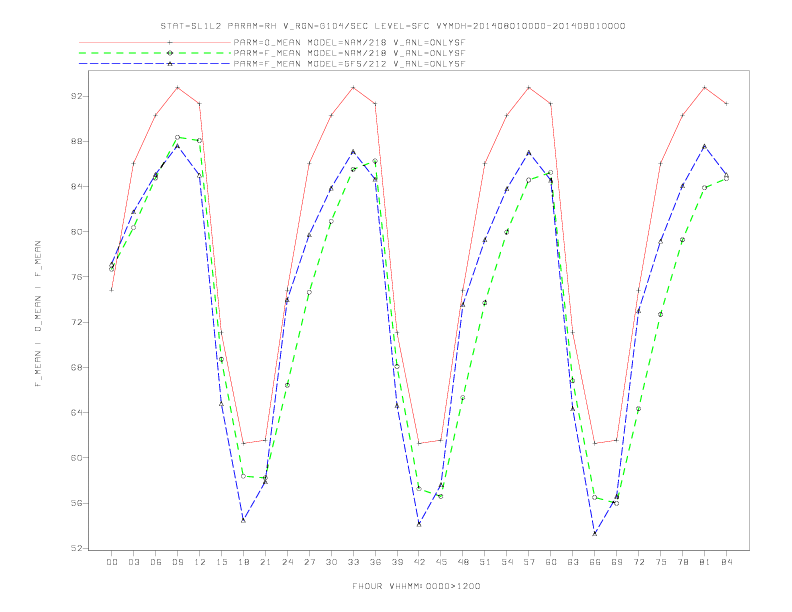This screenshot has width=792, height=612.
Task: Click y-axis tick label 92
Action: click(76, 96)
